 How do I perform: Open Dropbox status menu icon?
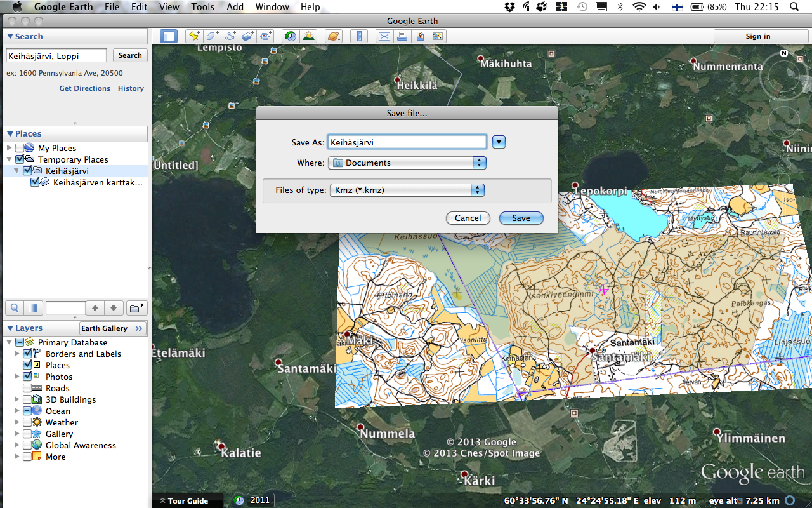pyautogui.click(x=509, y=7)
